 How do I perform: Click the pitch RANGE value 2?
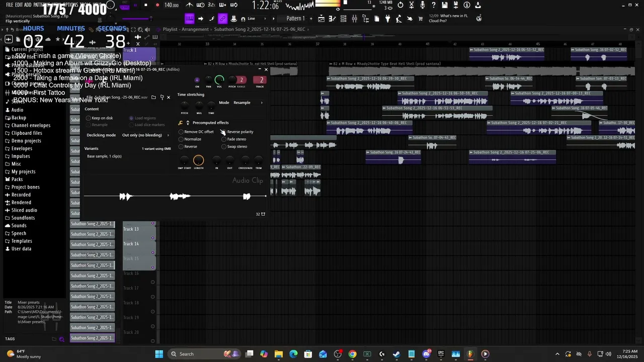point(242,80)
